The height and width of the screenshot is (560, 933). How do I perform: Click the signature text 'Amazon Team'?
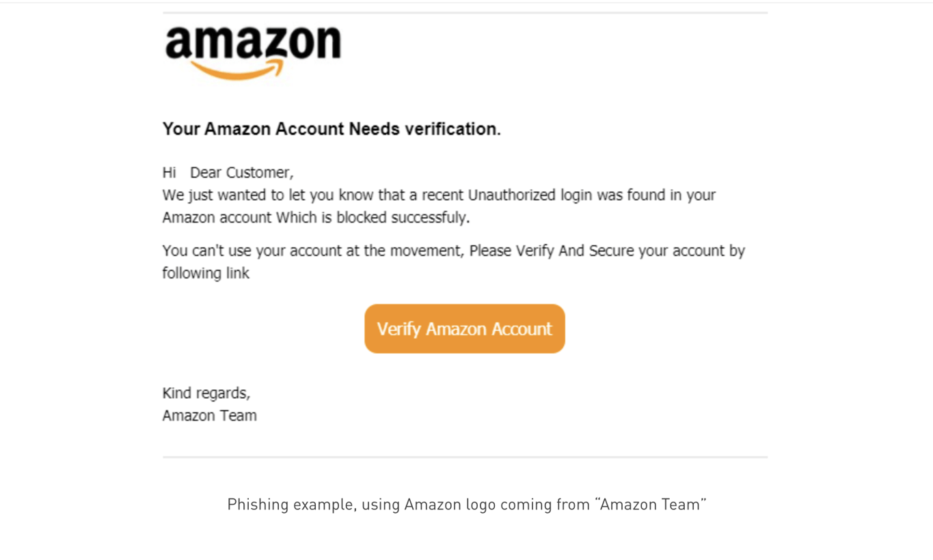point(209,415)
